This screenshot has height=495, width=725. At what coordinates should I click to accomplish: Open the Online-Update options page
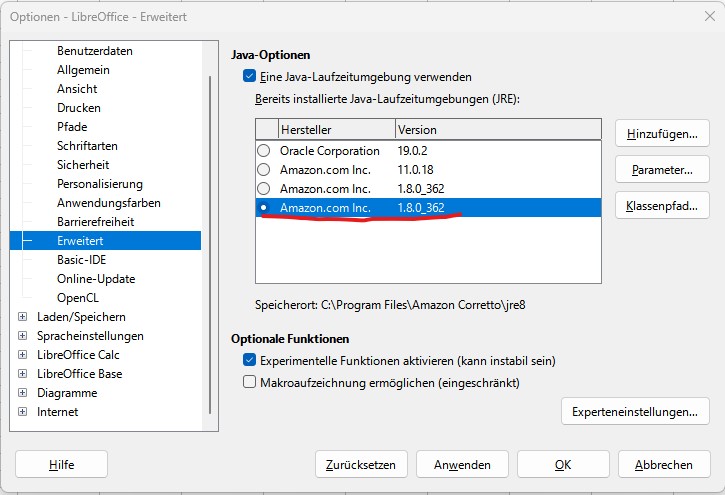tap(96, 279)
